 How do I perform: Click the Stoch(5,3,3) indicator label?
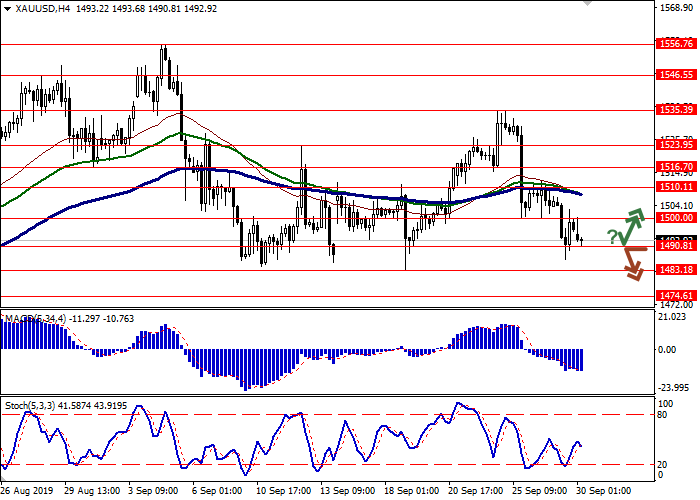[30, 406]
